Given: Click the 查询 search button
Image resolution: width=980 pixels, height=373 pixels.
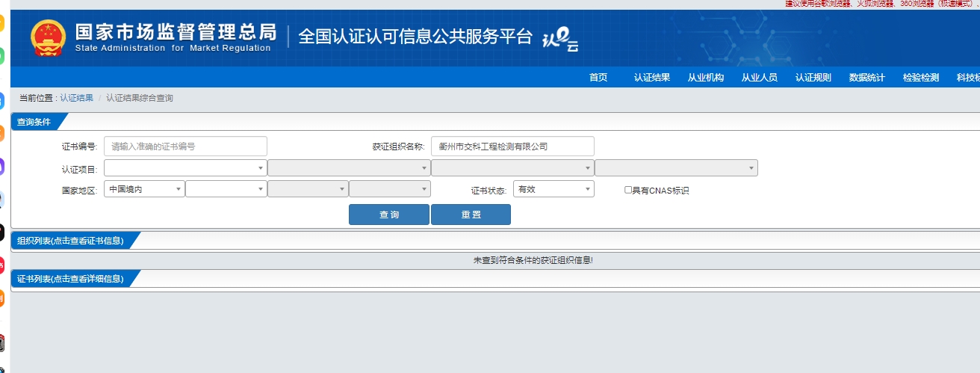Looking at the screenshot, I should pos(389,215).
